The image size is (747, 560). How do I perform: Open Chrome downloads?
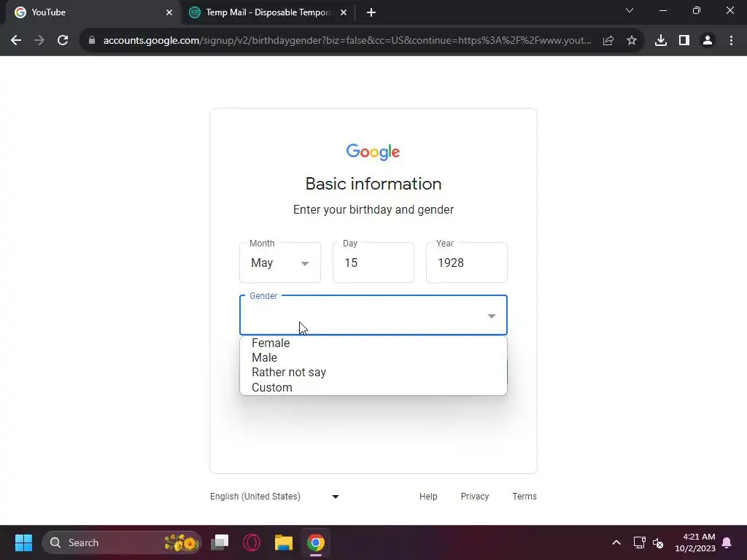coord(661,41)
